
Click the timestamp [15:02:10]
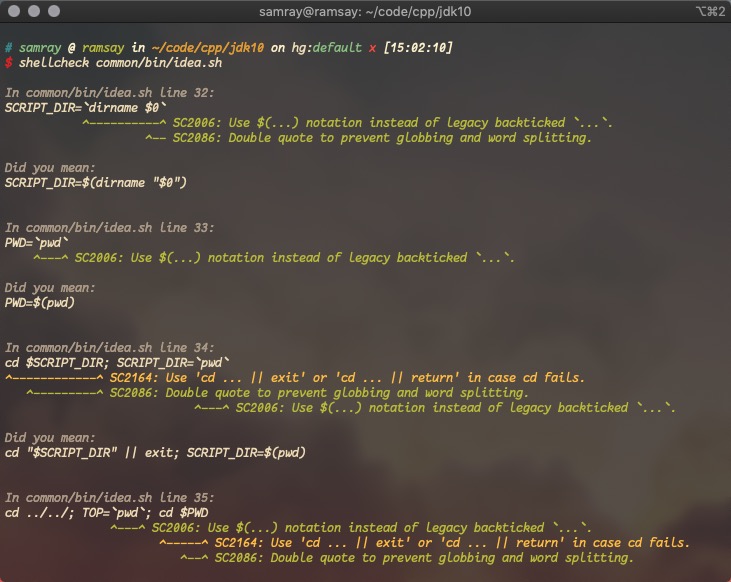418,48
